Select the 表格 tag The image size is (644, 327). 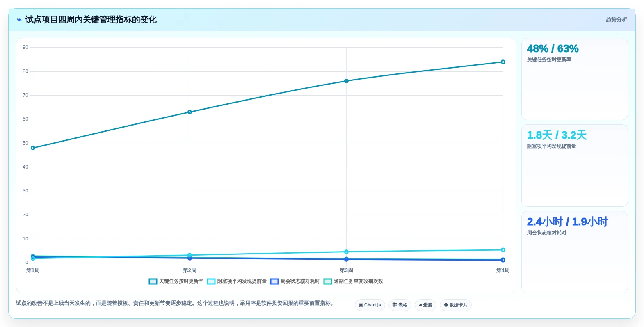tap(400, 305)
